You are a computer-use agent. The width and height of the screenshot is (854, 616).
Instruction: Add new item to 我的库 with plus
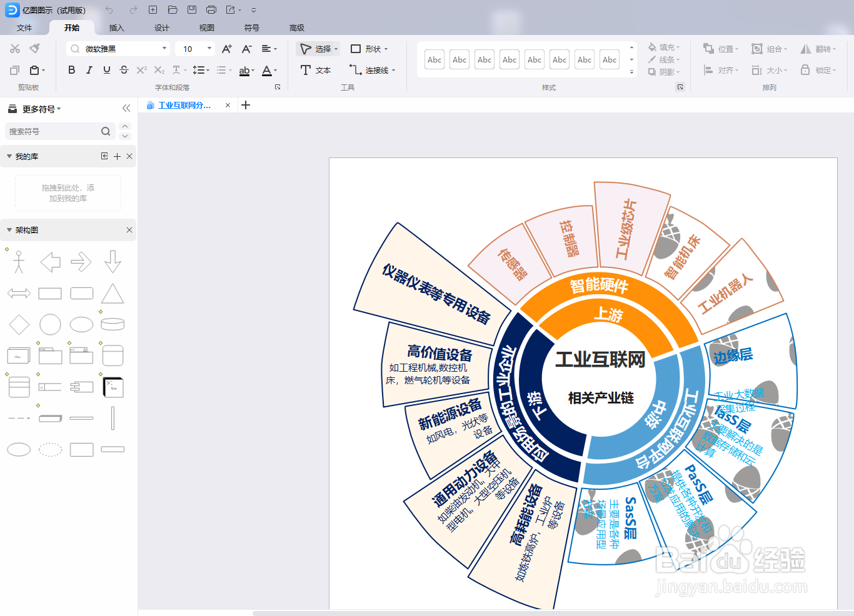117,156
